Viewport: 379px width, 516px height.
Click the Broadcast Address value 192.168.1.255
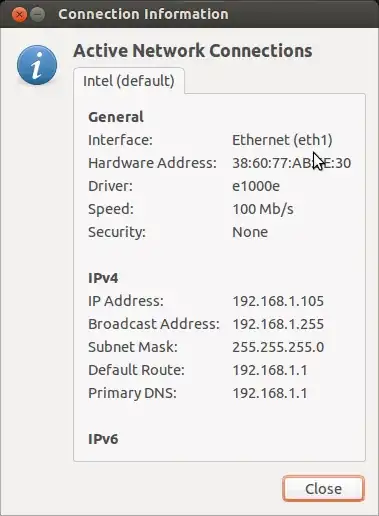click(278, 324)
